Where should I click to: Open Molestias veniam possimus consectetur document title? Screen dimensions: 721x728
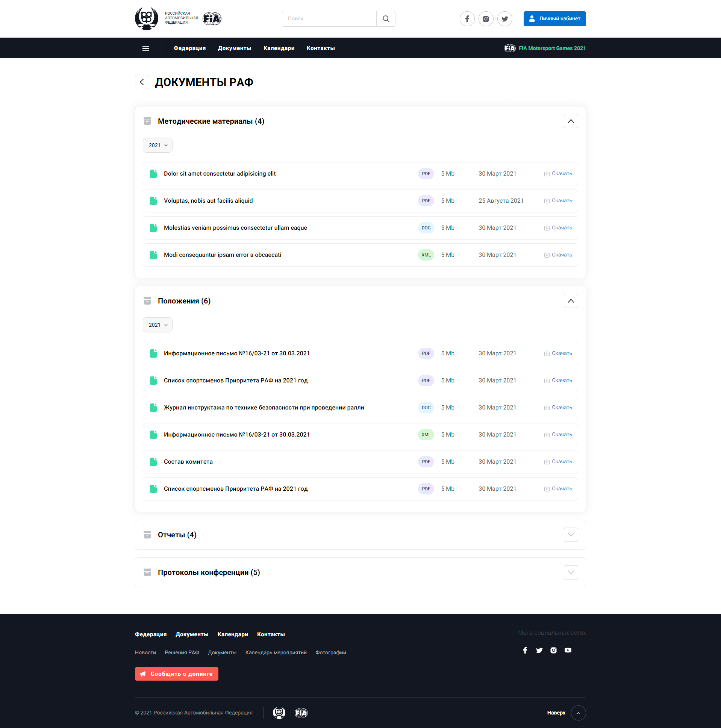coord(235,228)
